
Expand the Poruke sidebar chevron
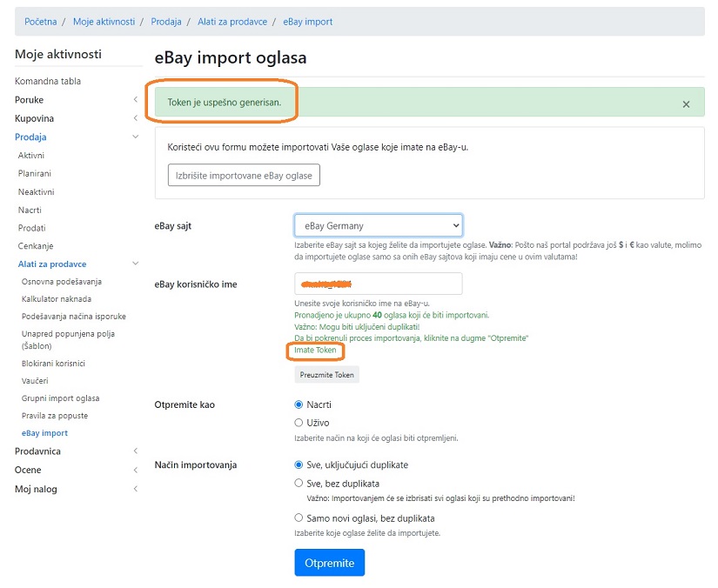[x=136, y=99]
